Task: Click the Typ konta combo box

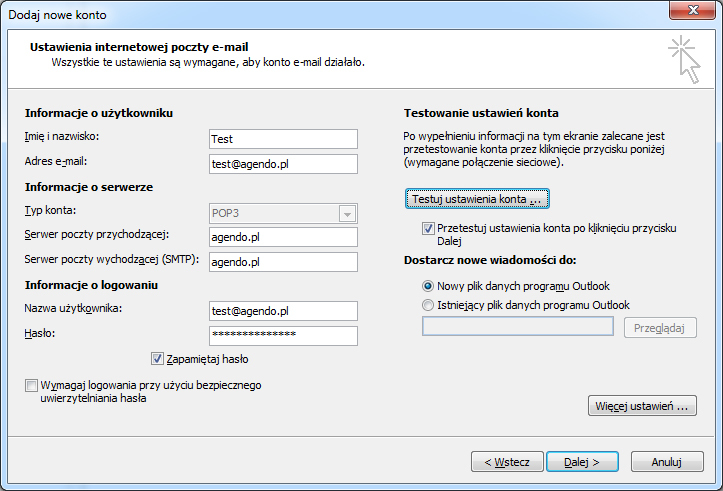Action: (x=283, y=213)
